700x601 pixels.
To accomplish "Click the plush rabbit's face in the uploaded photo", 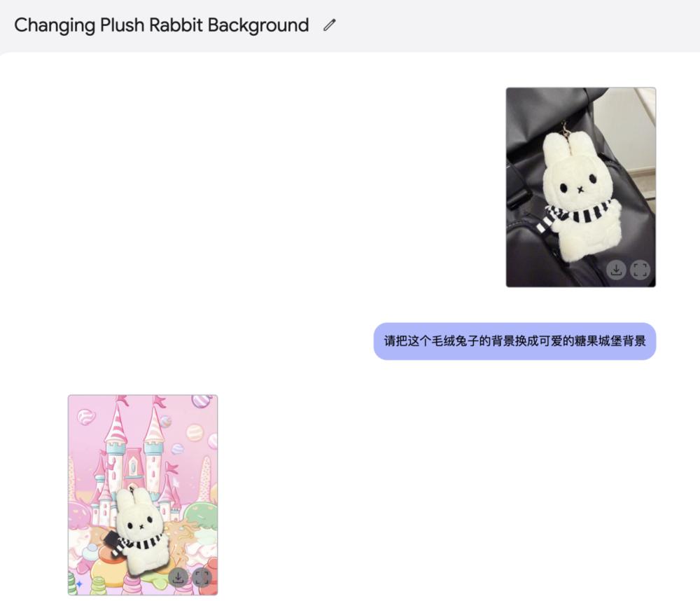I will pos(579,182).
